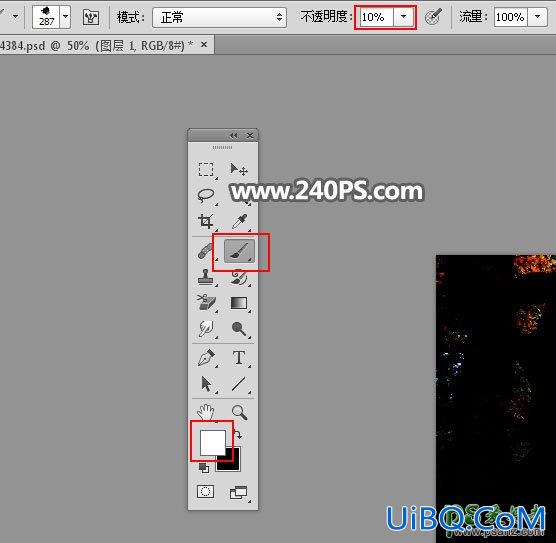Viewport: 556px width, 543px height.
Task: Switch to the 4384.psd document tab
Action: pyautogui.click(x=104, y=45)
